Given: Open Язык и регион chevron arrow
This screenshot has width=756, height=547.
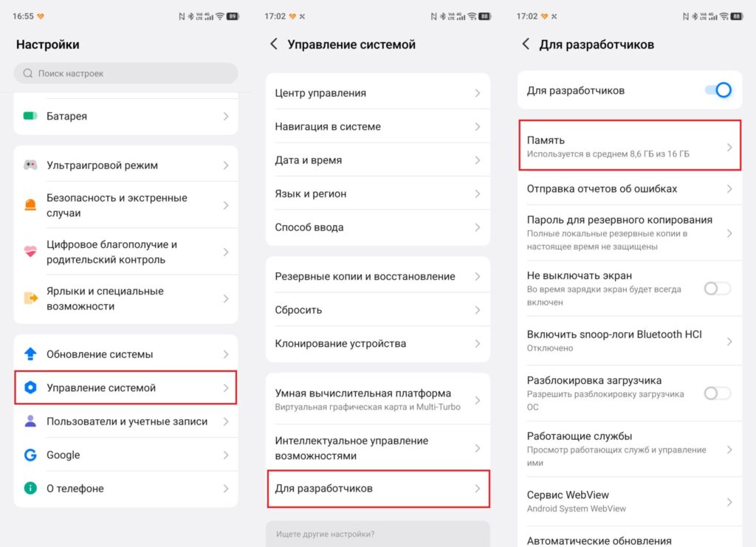Looking at the screenshot, I should tap(478, 193).
